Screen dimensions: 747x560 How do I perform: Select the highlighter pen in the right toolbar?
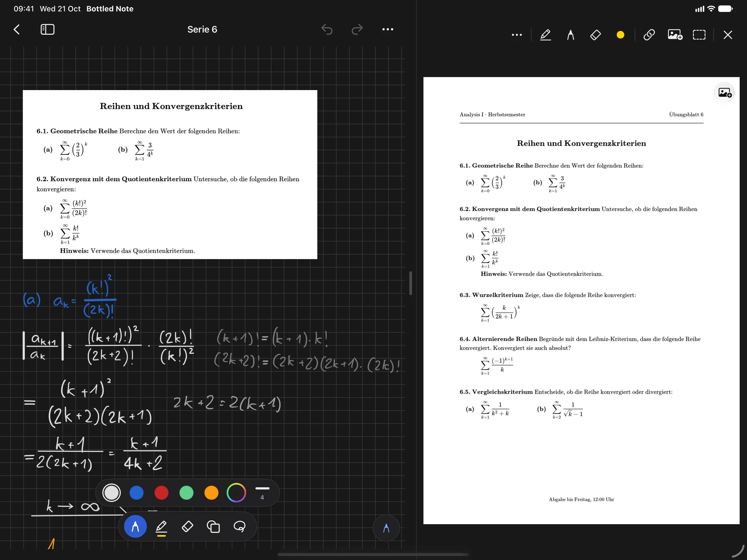click(x=545, y=35)
